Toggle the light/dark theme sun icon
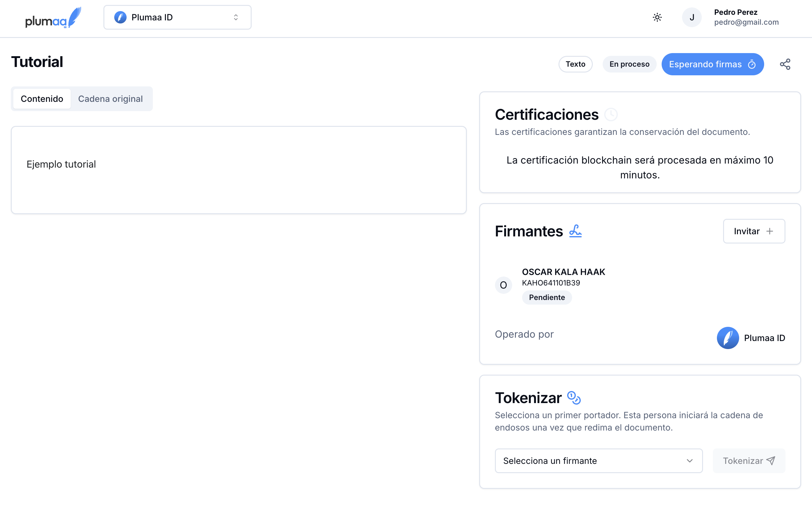812x508 pixels. (657, 18)
